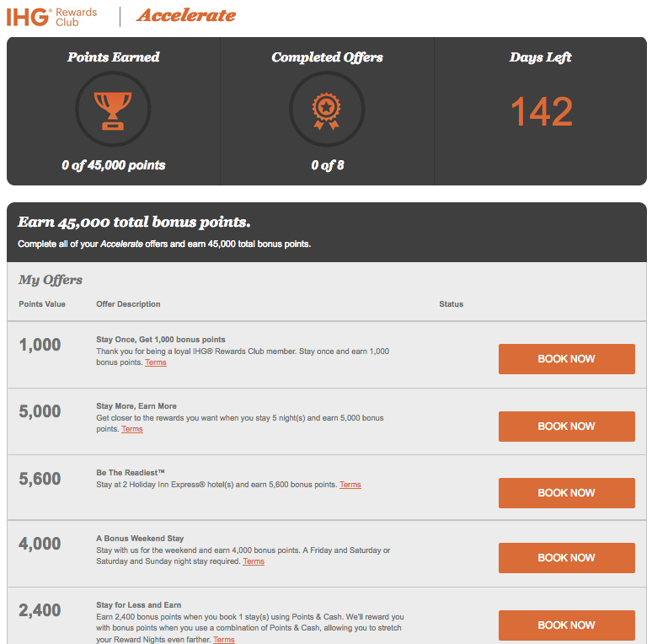The width and height of the screenshot is (652, 644).
Task: Book the Stay for Less and Earn offer
Action: (566, 625)
